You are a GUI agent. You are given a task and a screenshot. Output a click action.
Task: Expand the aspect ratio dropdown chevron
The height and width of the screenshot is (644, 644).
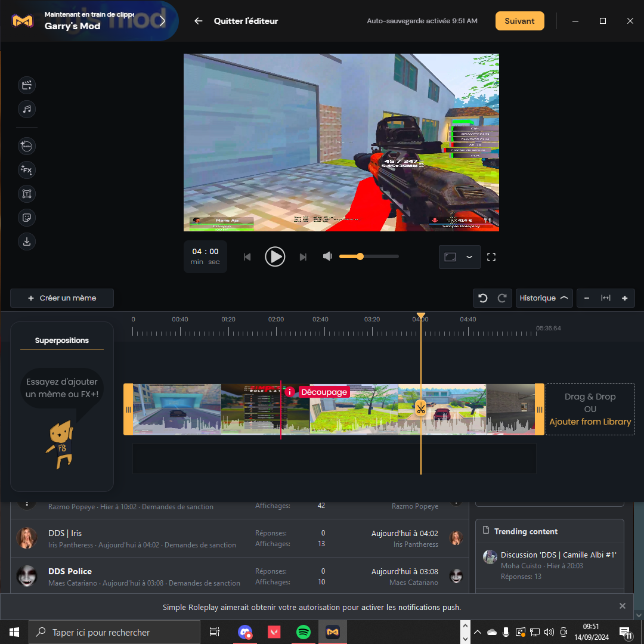[469, 257]
